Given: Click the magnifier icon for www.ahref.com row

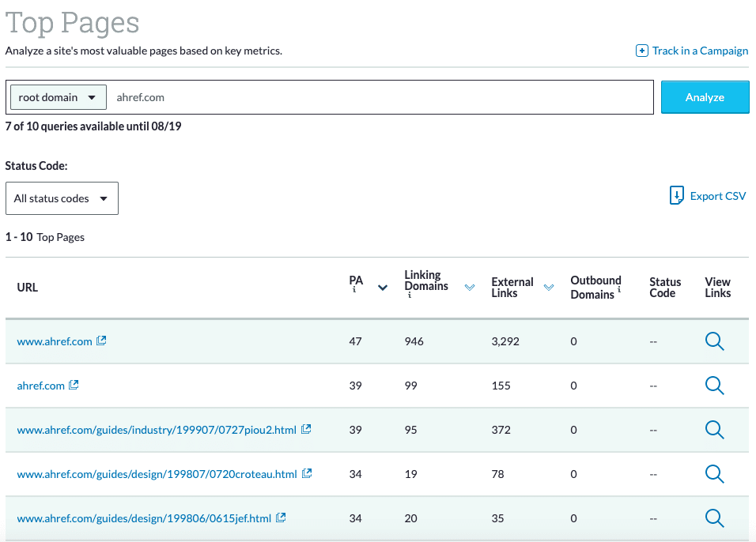Looking at the screenshot, I should coord(715,341).
